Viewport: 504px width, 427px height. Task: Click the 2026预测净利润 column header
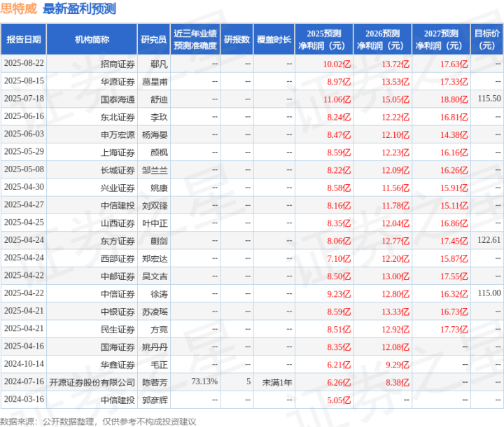382,39
